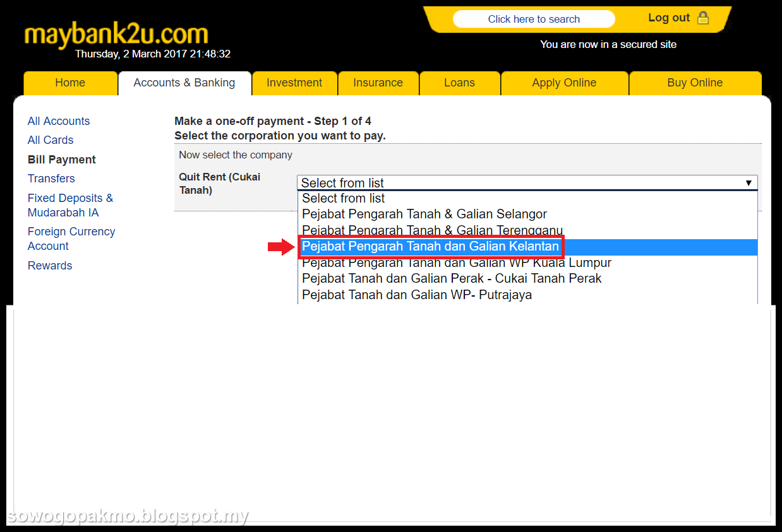Open All Accounts in sidebar
This screenshot has height=532, width=782.
click(x=59, y=121)
